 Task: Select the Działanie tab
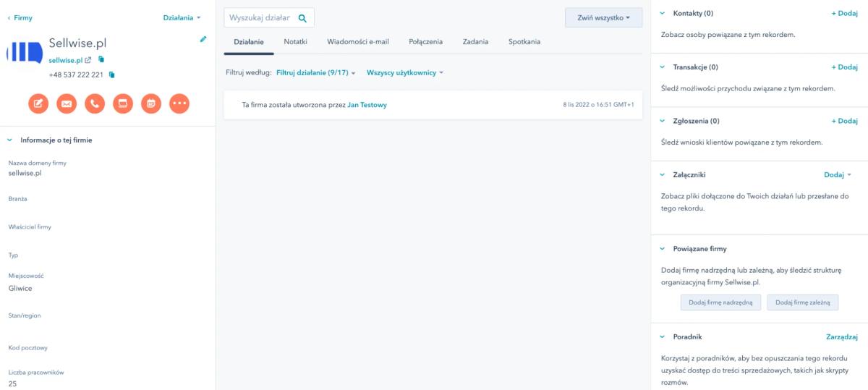[x=249, y=42]
